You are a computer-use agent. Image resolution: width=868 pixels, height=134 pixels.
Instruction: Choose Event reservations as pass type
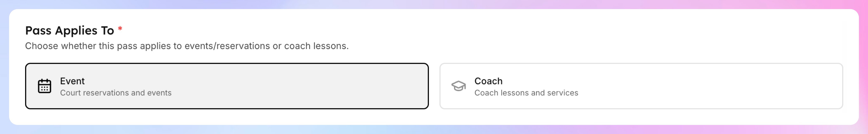coord(226,86)
